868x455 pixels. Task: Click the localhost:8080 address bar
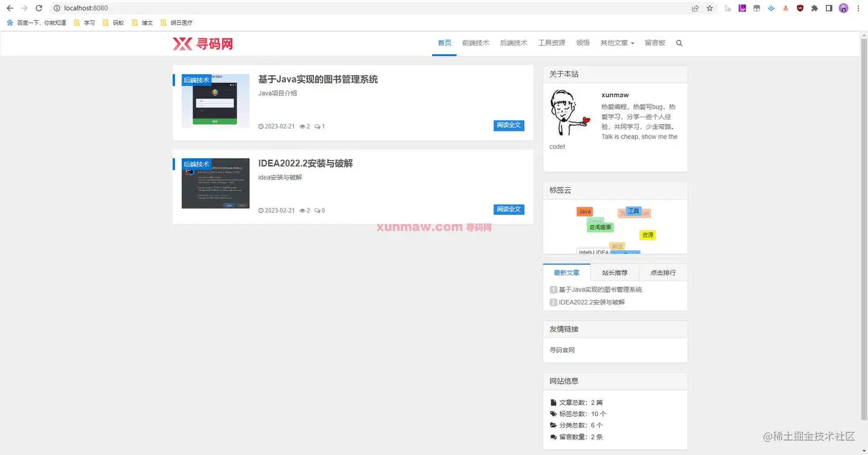(83, 8)
